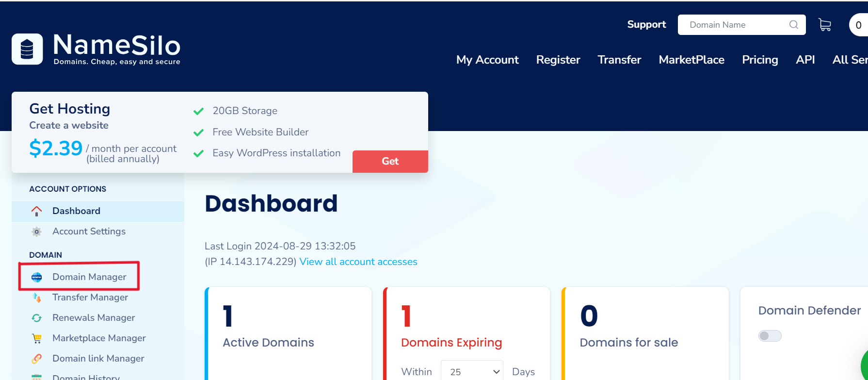
Task: Click the Last Login 2024-08-29 text
Action: (x=280, y=246)
